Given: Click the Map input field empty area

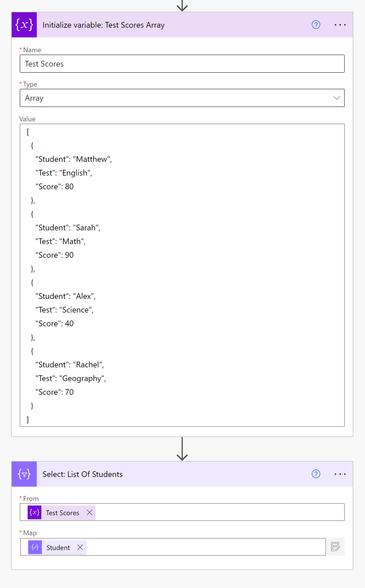Looking at the screenshot, I should click(205, 547).
